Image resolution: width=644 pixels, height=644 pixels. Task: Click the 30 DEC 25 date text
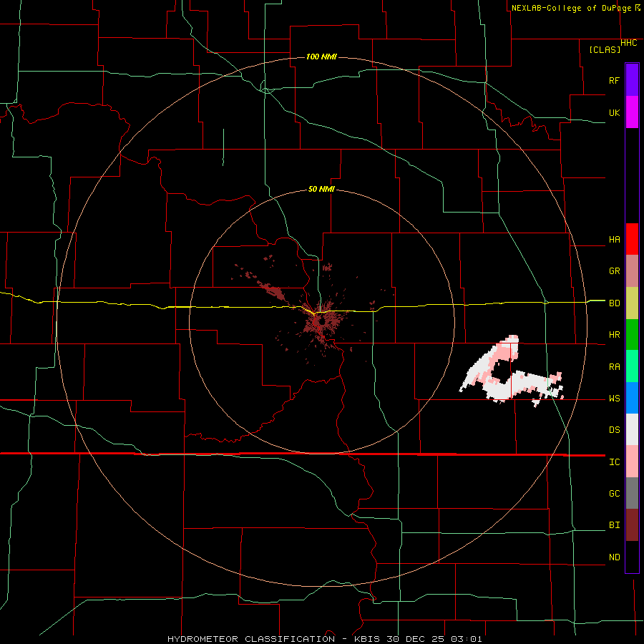point(415,639)
